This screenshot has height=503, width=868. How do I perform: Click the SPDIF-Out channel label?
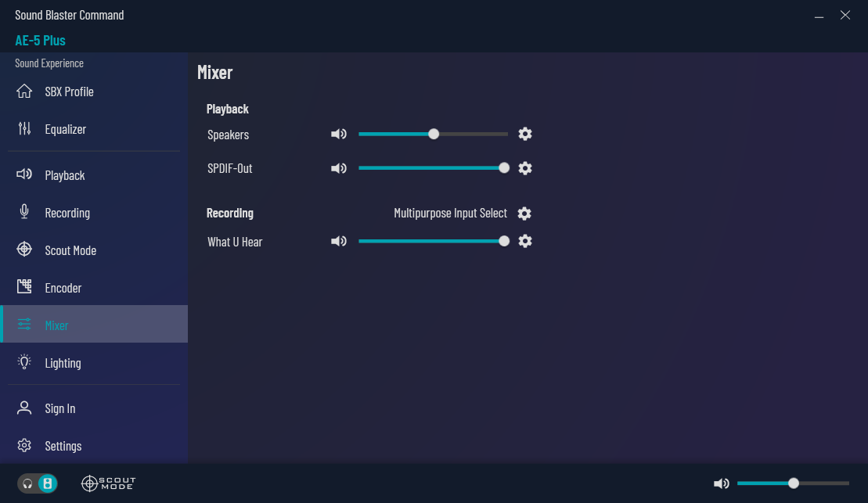[230, 168]
